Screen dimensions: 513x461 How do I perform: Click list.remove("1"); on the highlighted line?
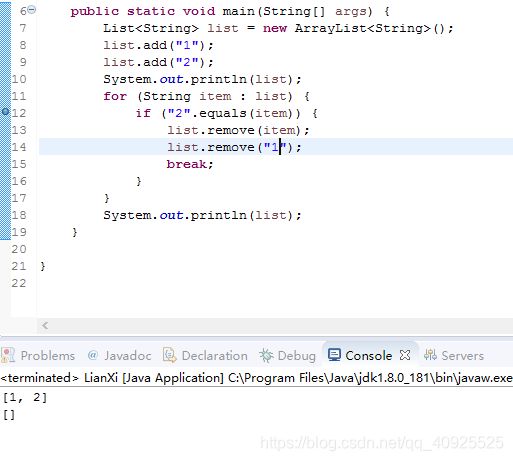click(234, 147)
